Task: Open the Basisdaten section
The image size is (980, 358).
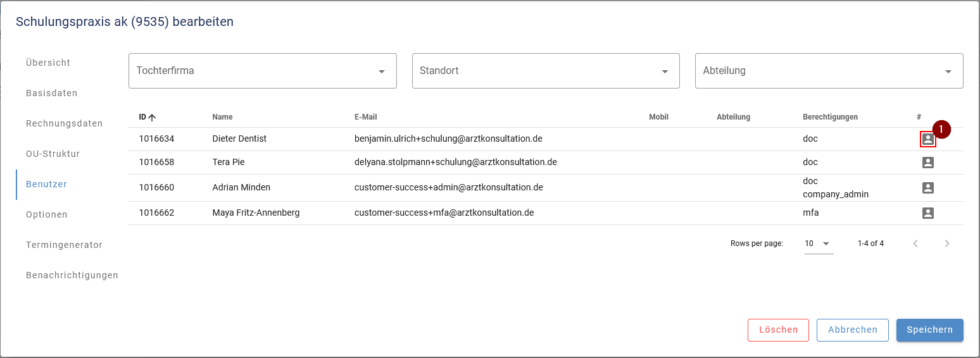Action: pyautogui.click(x=51, y=93)
